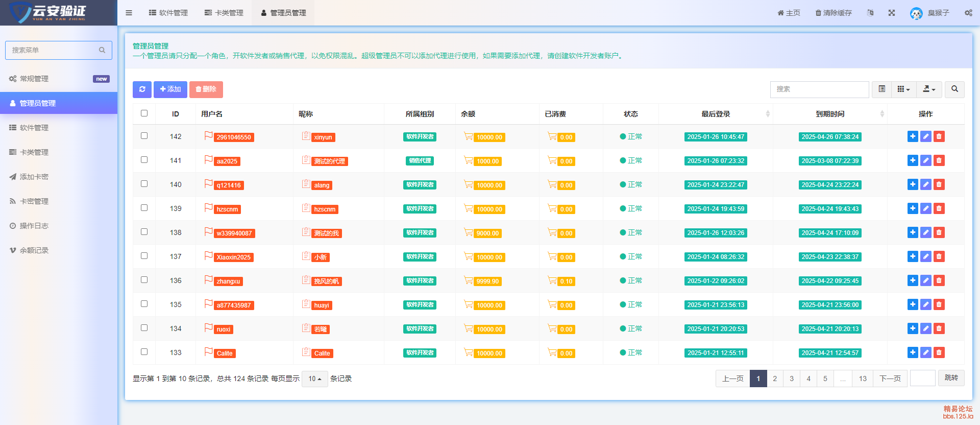Click the language translate icon

click(870, 13)
